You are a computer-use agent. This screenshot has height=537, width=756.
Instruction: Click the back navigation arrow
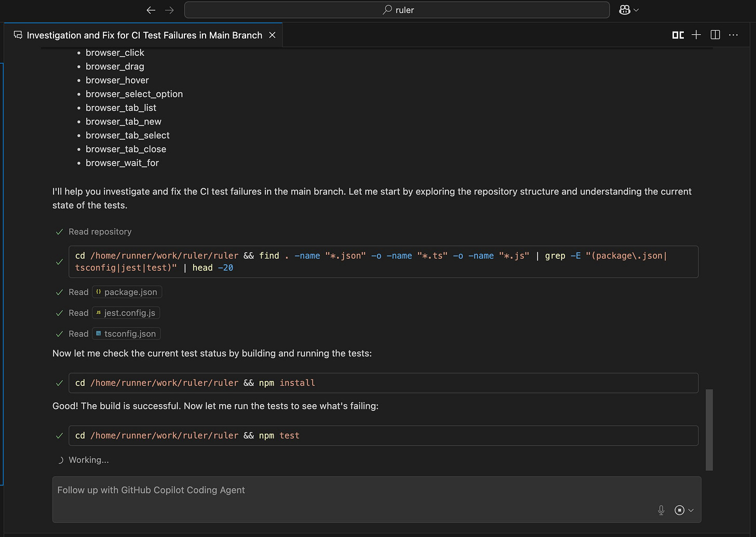tap(151, 10)
